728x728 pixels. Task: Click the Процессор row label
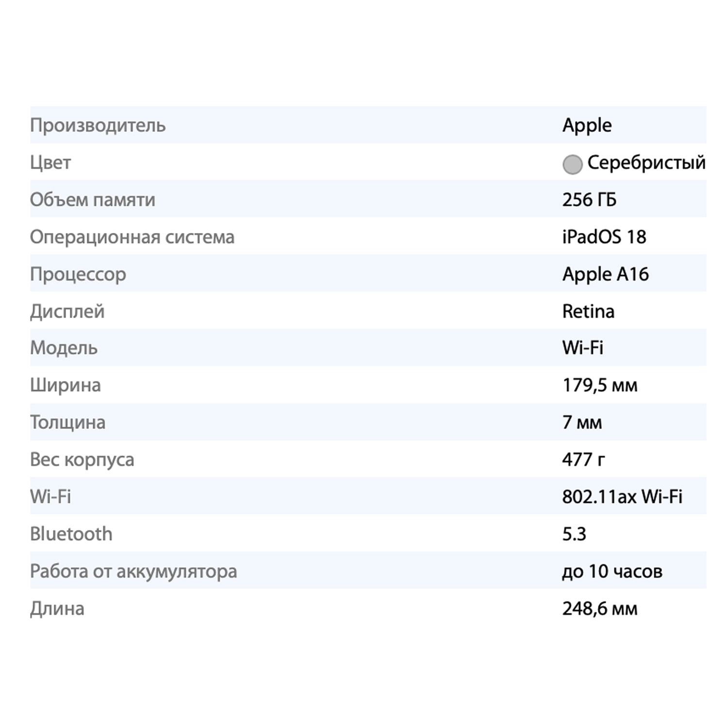(x=78, y=274)
